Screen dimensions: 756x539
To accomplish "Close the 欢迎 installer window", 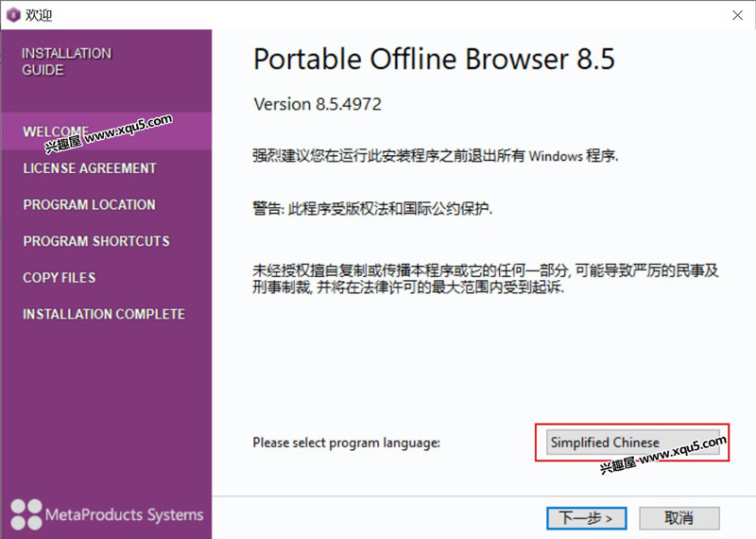I will [x=737, y=15].
